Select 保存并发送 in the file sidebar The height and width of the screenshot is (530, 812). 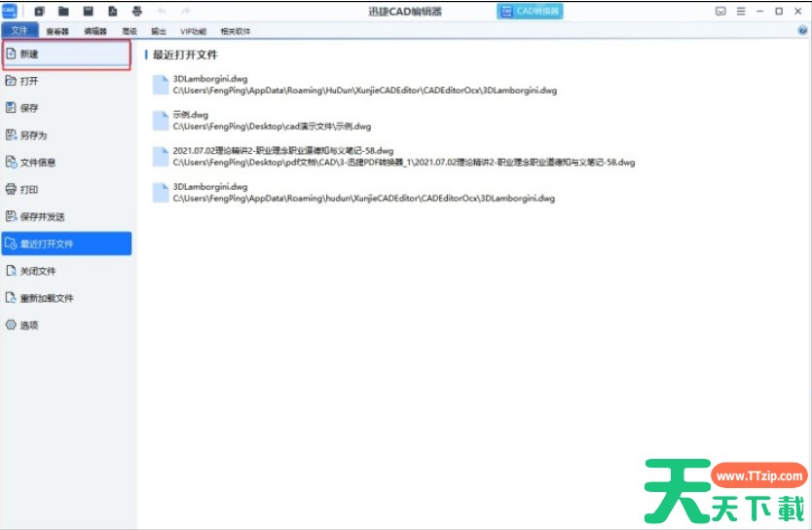pos(66,216)
